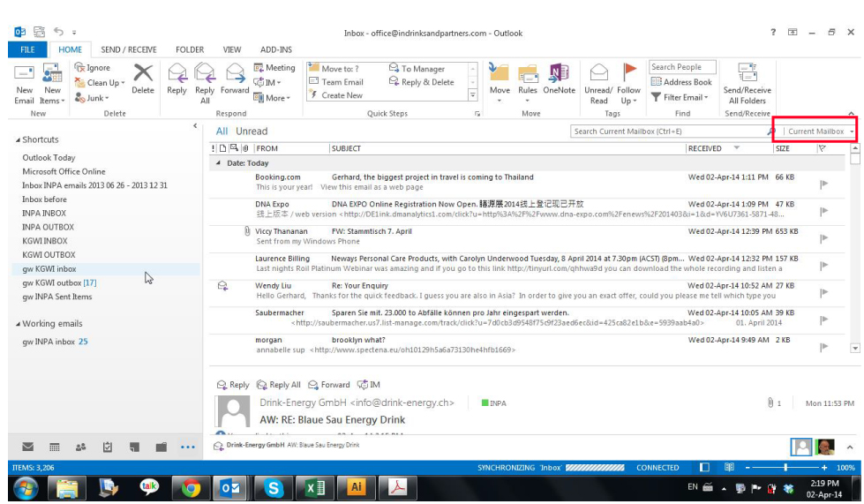The height and width of the screenshot is (504, 864).
Task: Select the gw KGWI outbox shortcut
Action: tap(59, 282)
